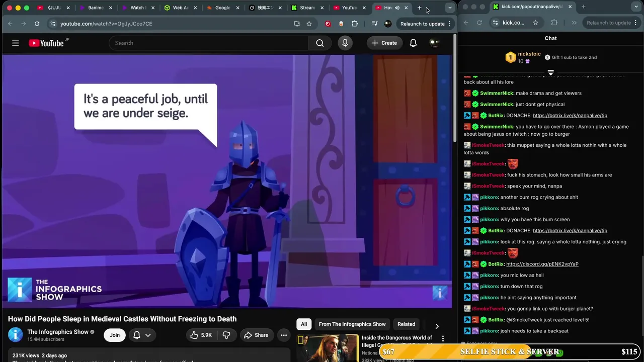This screenshot has height=362, width=644.
Task: Click the video player frame
Action: (226, 181)
